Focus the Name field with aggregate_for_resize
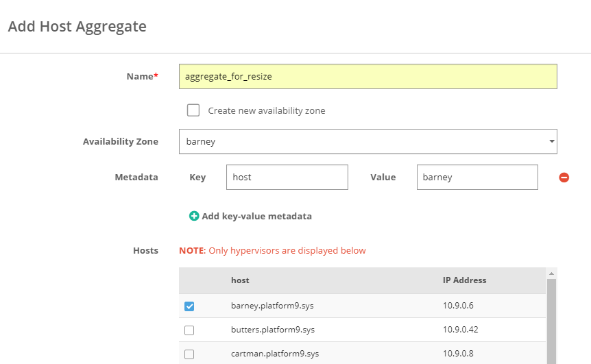 point(367,77)
